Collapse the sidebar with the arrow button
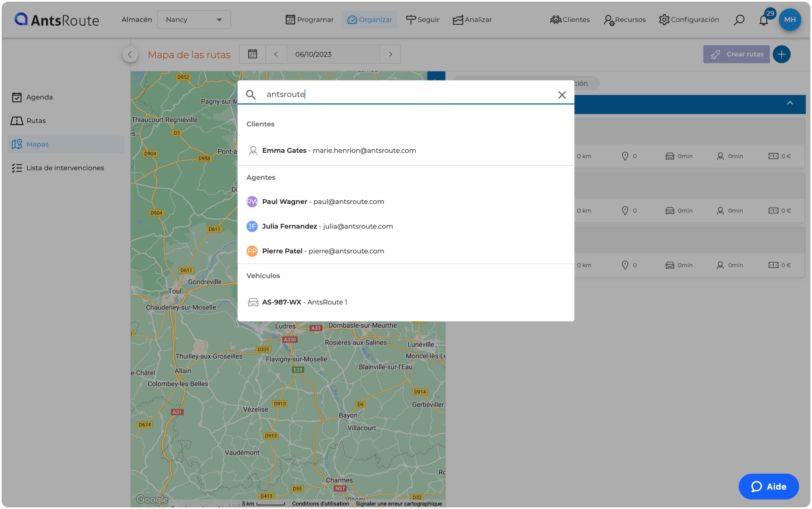 click(130, 54)
